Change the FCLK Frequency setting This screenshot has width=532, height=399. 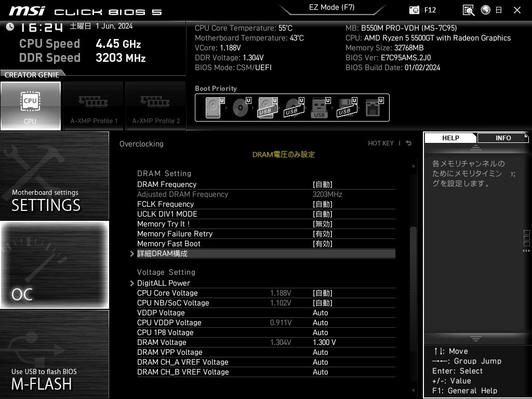click(x=266, y=204)
